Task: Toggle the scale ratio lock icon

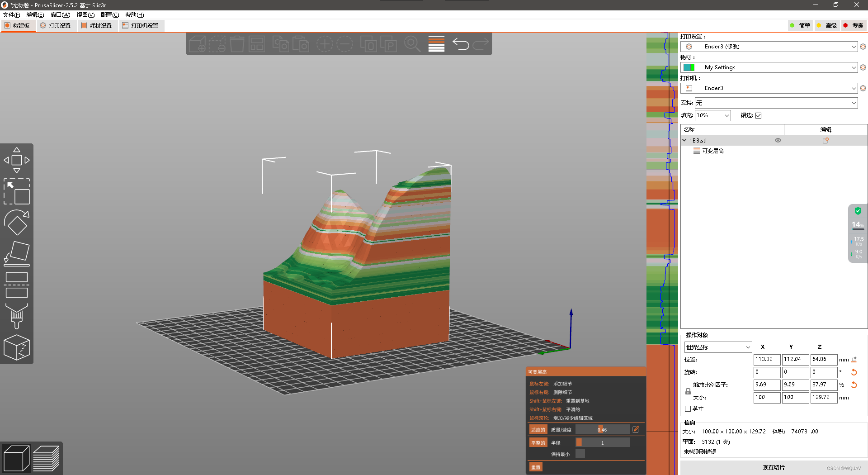Action: click(688, 391)
